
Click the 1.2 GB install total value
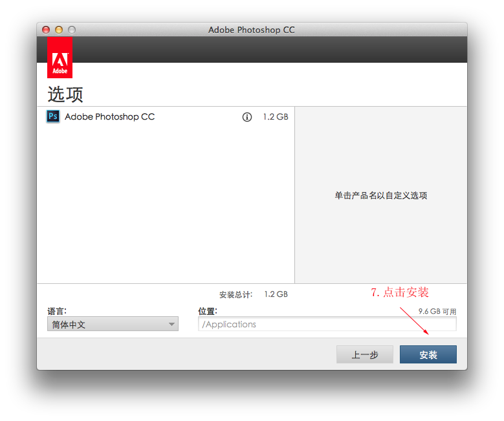pyautogui.click(x=276, y=294)
